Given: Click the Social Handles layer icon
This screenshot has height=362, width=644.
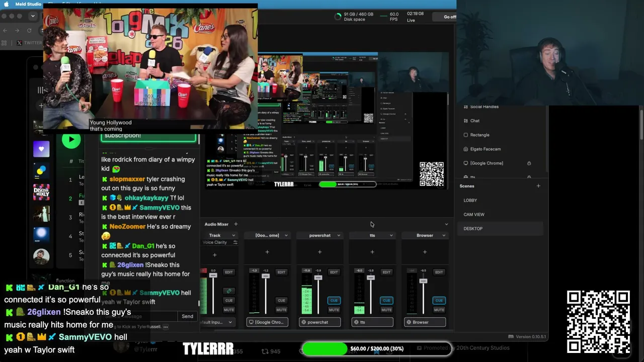Looking at the screenshot, I should [x=465, y=107].
